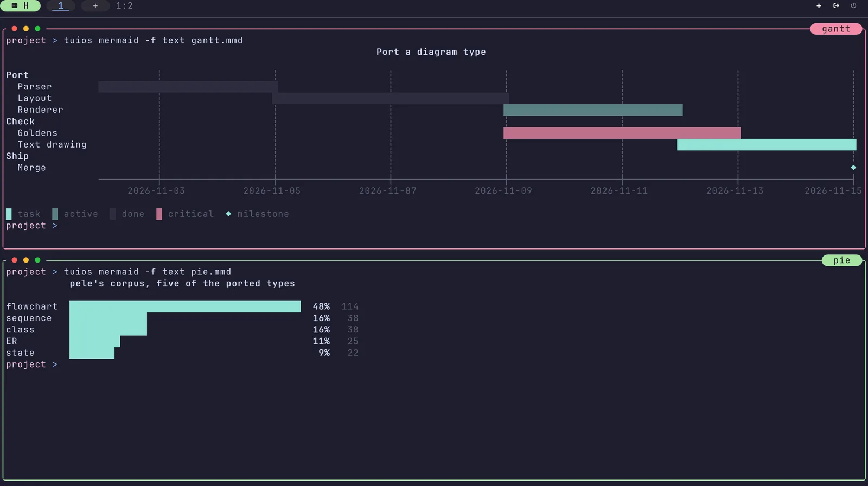
Task: Maximize the gantt window using the green dot
Action: click(37, 29)
